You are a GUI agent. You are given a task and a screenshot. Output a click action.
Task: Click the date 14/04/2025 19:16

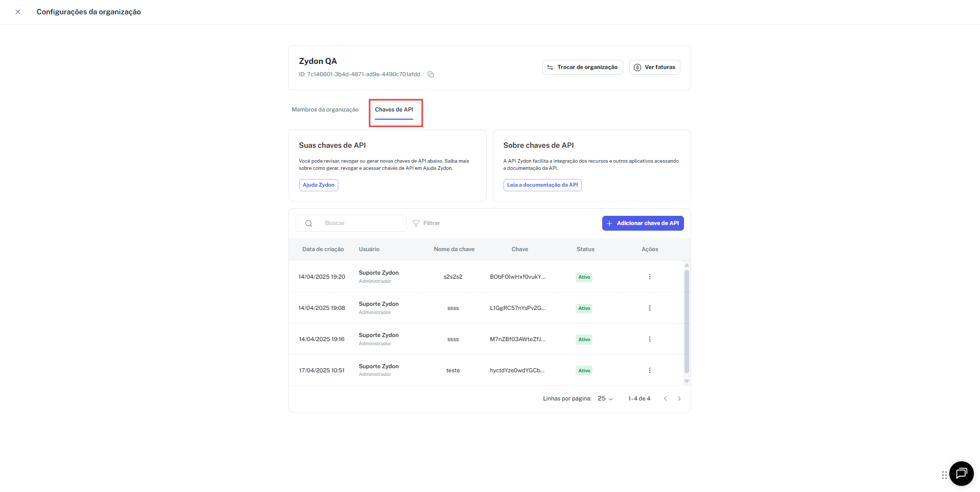[322, 340]
